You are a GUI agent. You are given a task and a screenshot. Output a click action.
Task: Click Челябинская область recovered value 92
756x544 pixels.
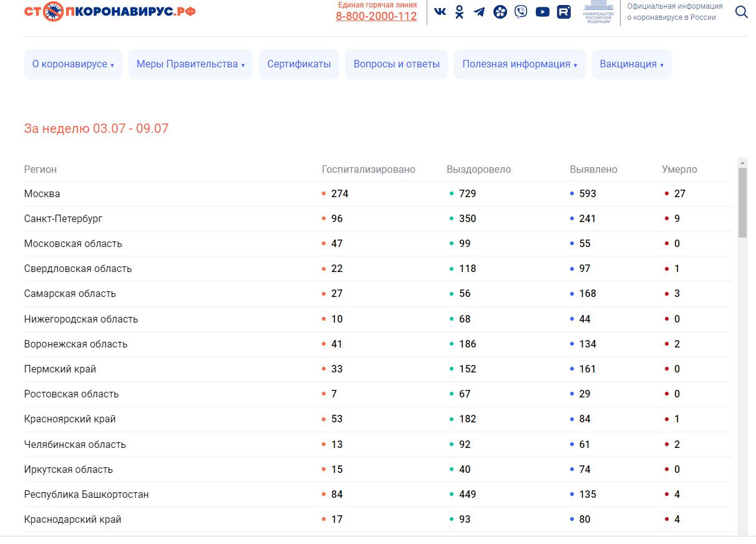tap(465, 445)
